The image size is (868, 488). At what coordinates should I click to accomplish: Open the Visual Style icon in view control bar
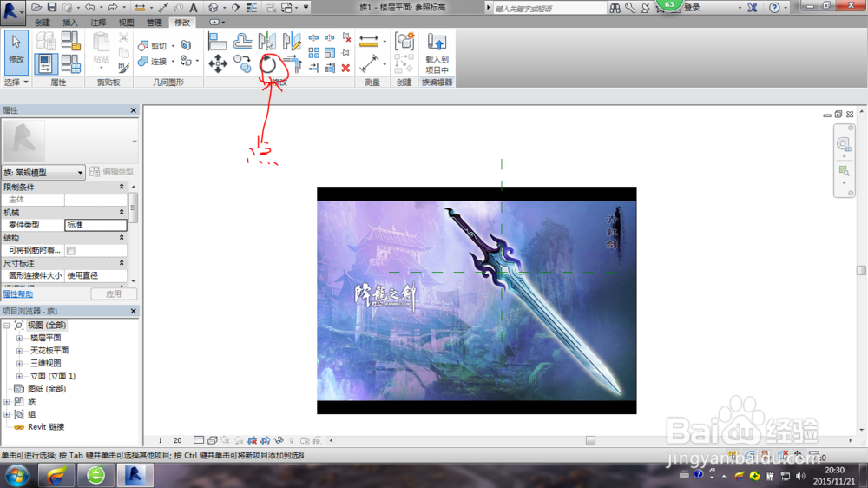(212, 440)
